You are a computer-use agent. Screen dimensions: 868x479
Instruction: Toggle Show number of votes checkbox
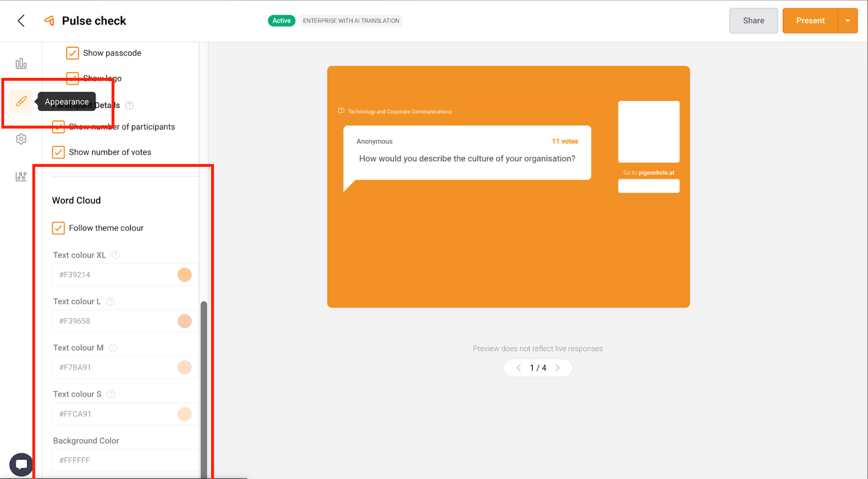(x=59, y=152)
